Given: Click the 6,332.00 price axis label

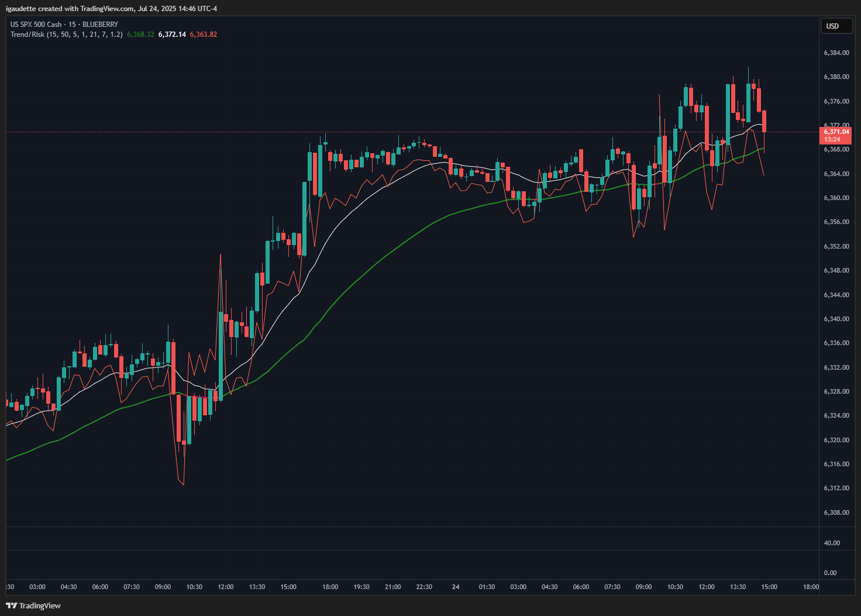Looking at the screenshot, I should coord(836,368).
